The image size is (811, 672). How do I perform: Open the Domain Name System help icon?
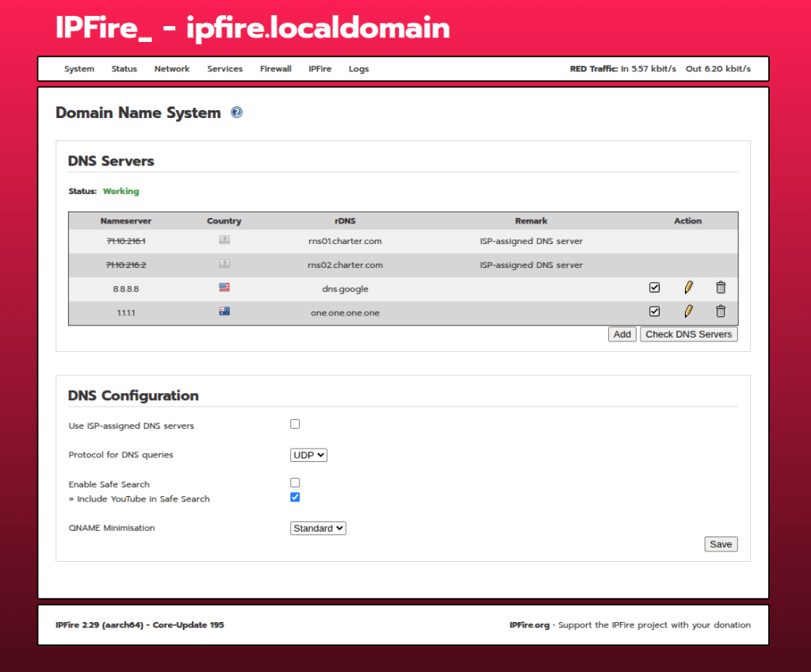coord(236,113)
